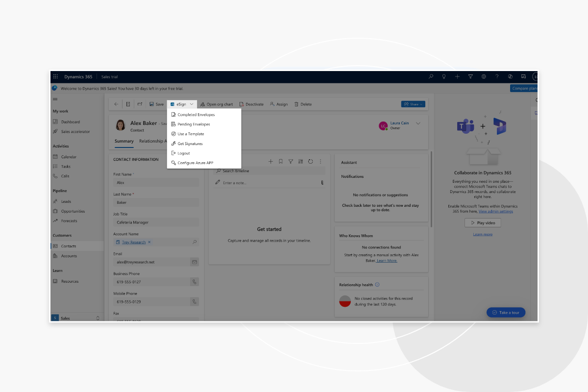Expand the owner header chevron
This screenshot has height=392, width=588.
click(418, 123)
